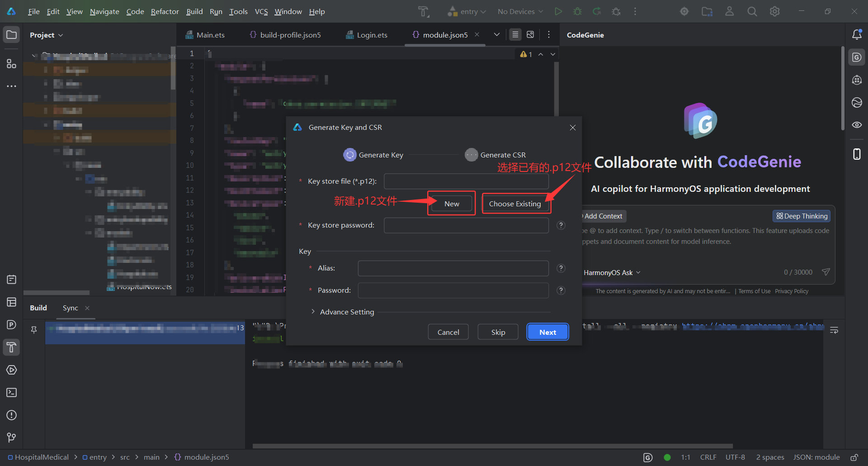Open the Terms of Use link
Viewport: 868px width, 466px height.
click(x=754, y=291)
